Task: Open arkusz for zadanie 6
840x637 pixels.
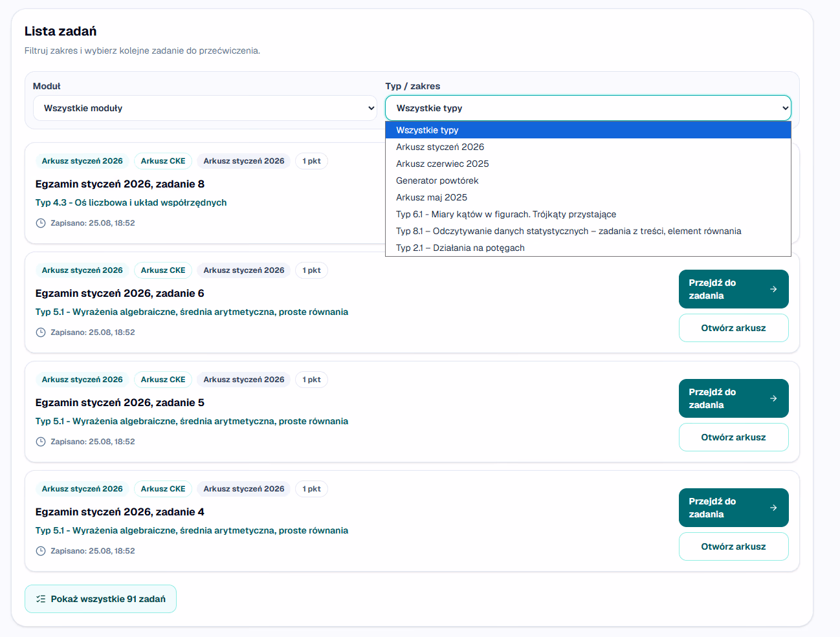Action: 733,328
